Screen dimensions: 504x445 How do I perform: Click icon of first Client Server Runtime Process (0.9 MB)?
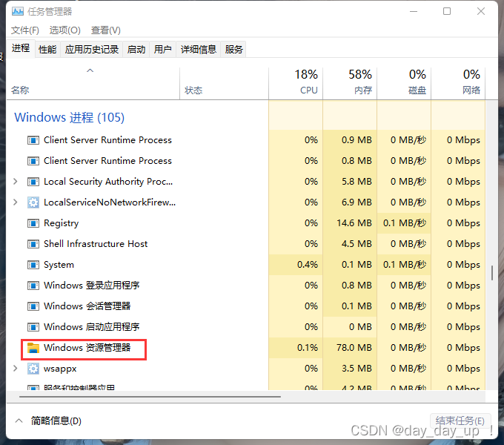[x=33, y=140]
